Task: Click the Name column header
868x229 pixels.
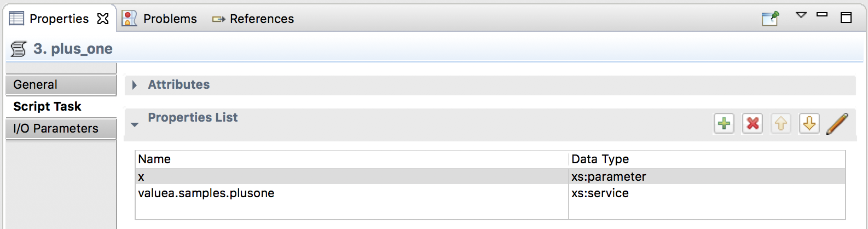Action: pos(350,159)
